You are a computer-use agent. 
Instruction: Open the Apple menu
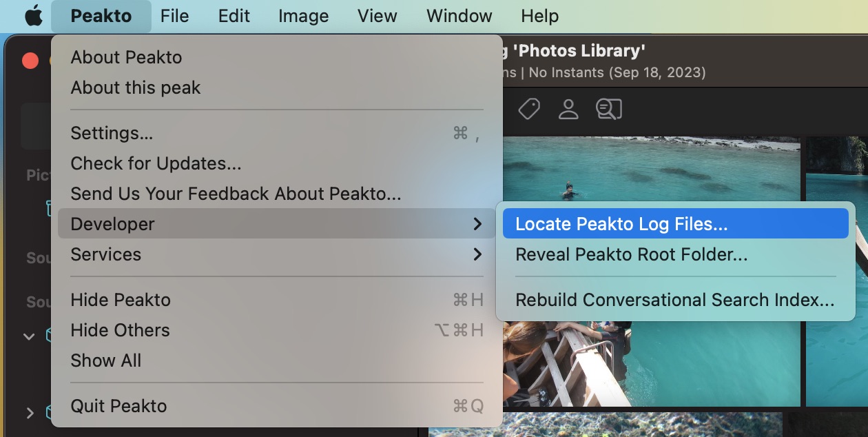(33, 16)
